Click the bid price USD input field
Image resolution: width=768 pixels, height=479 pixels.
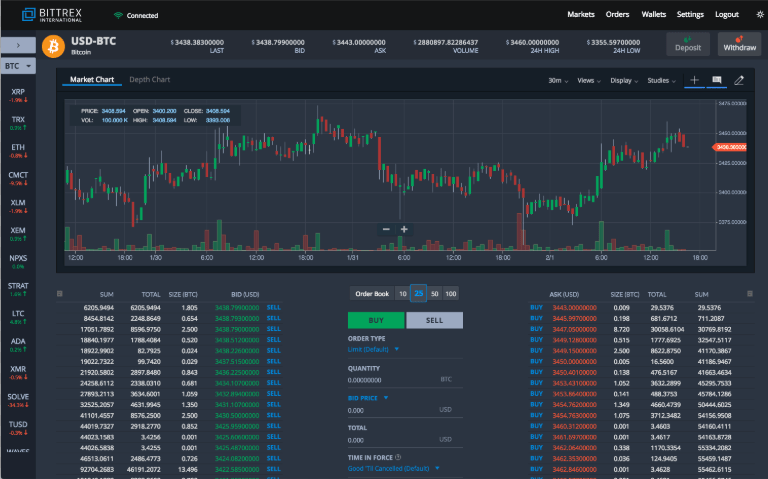pos(405,410)
